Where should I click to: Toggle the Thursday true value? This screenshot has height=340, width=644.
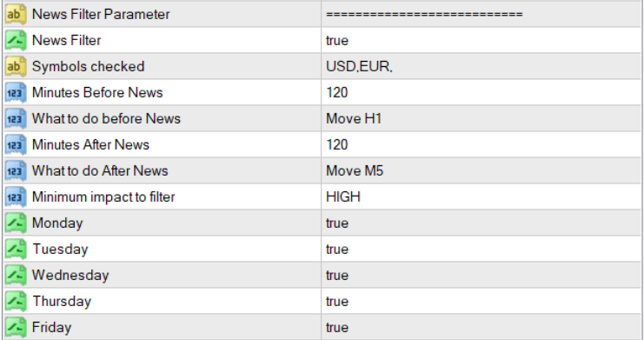click(x=481, y=302)
